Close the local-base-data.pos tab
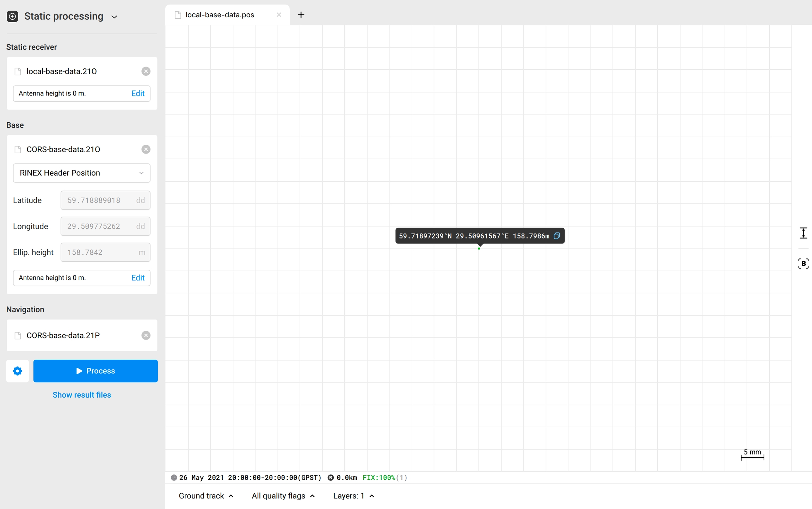The width and height of the screenshot is (812, 509). coord(279,15)
